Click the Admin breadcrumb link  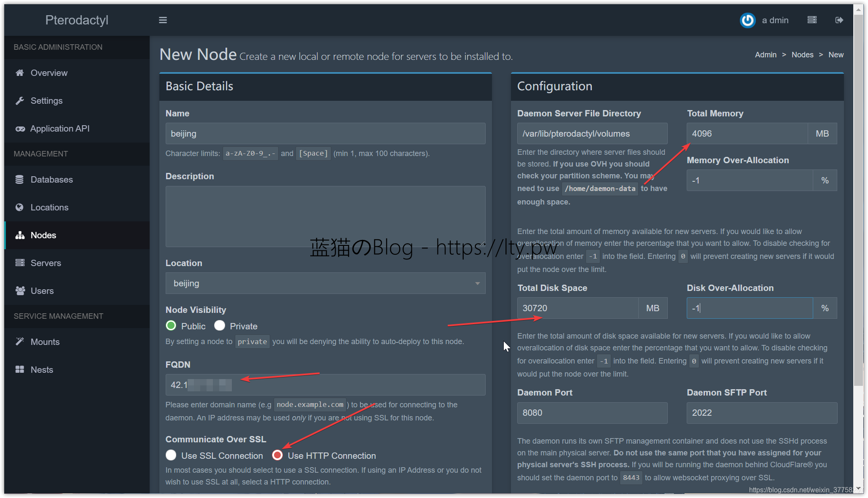pyautogui.click(x=766, y=55)
